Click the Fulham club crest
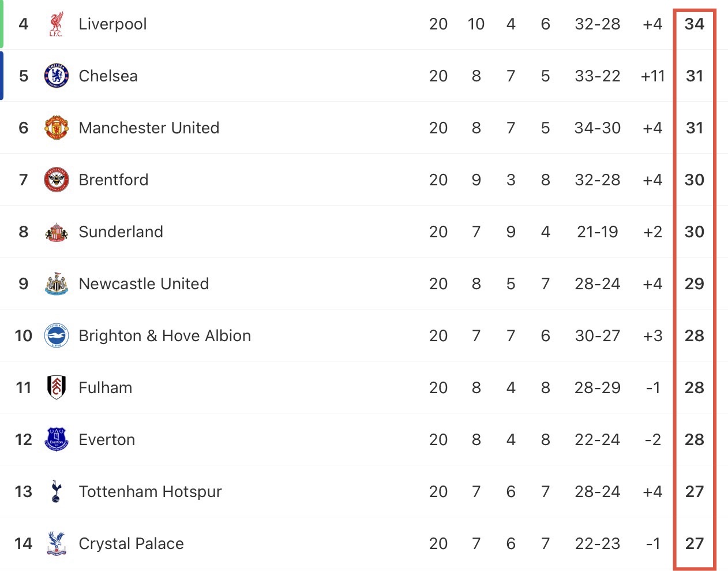The image size is (728, 571). point(57,387)
